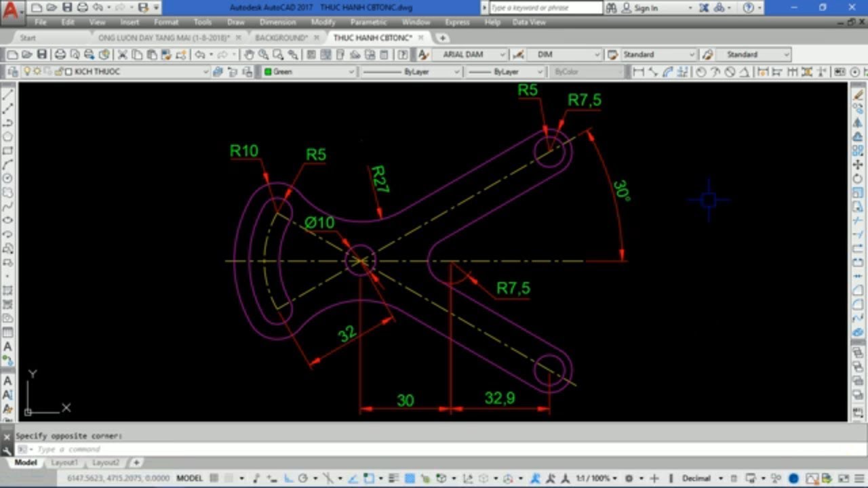868x488 pixels.
Task: Click the keyword search box
Action: (545, 7)
